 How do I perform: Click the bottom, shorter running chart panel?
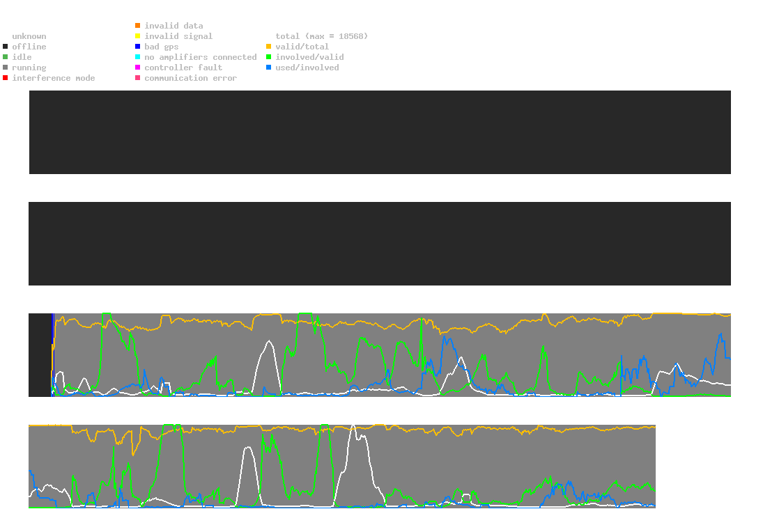tap(342, 467)
